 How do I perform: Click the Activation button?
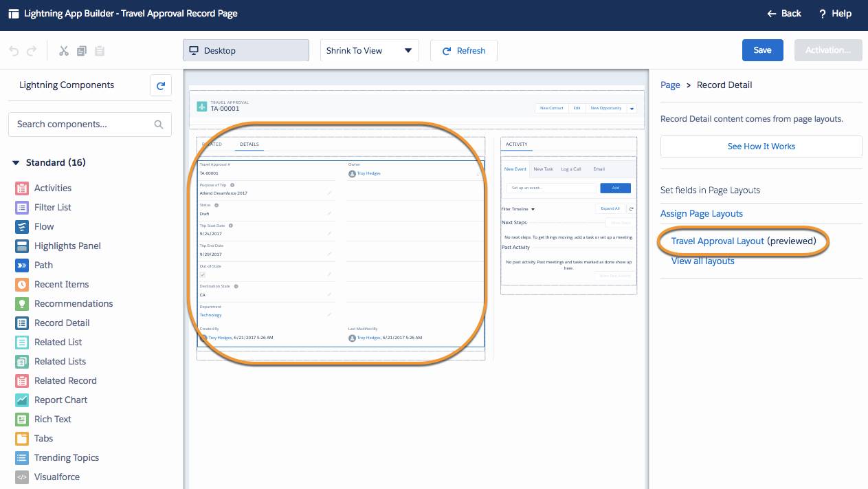click(x=828, y=50)
